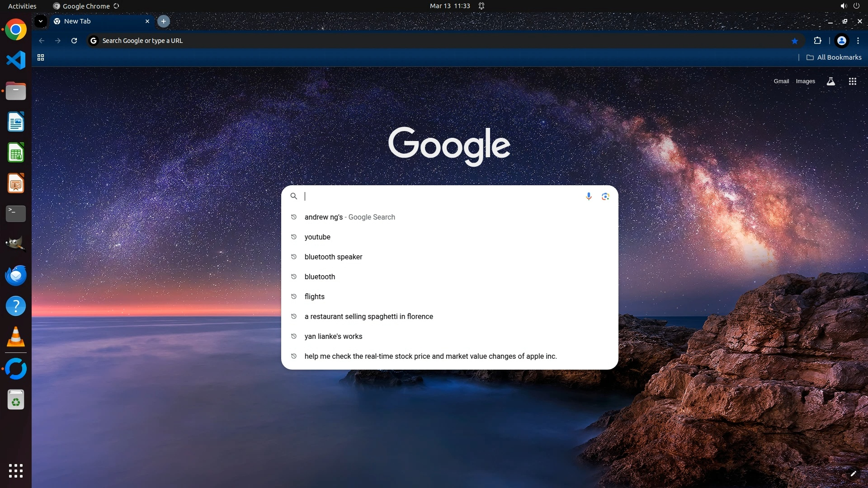This screenshot has width=868, height=488.
Task: Expand the All Bookmarks folder
Action: point(834,57)
